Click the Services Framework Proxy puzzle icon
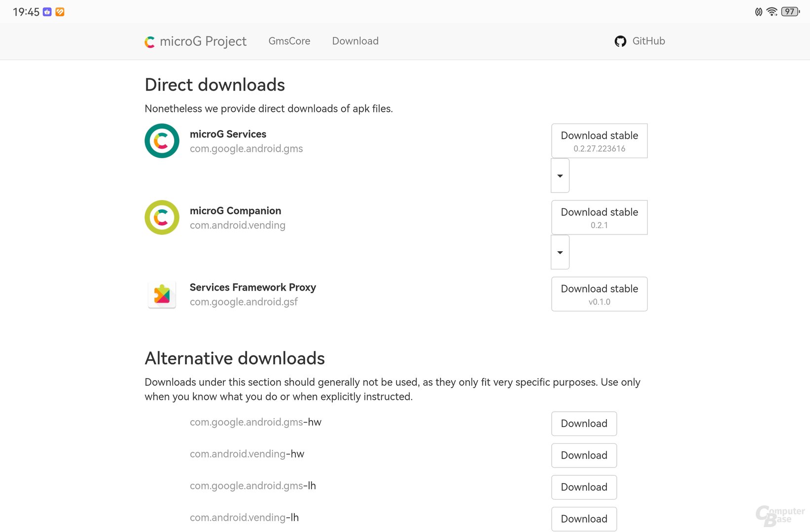This screenshot has width=810, height=532. tap(162, 294)
